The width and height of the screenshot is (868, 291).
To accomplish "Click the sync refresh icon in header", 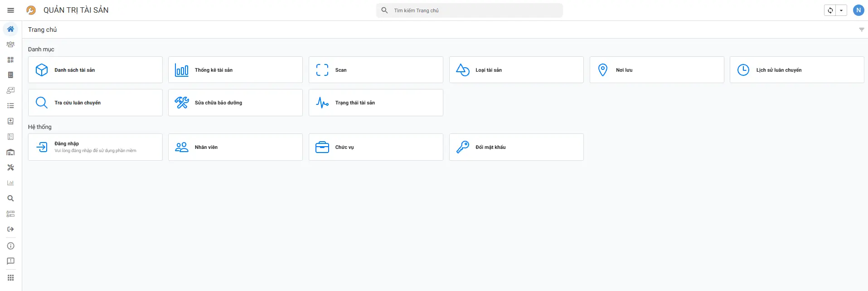I will pos(830,10).
